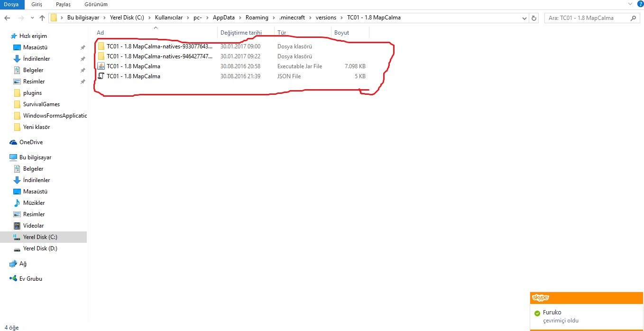Open Ağ network in the navigation pane
644x331 pixels.
pos(23,264)
